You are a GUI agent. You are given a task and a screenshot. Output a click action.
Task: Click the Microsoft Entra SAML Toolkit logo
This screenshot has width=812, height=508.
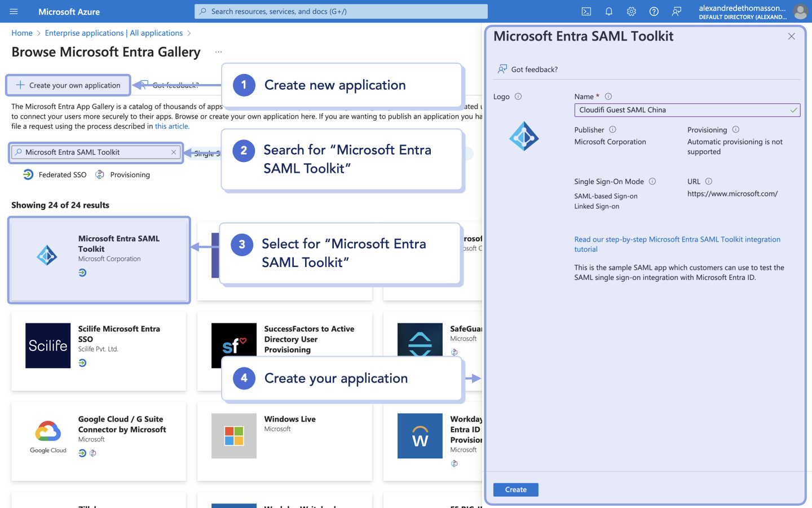pyautogui.click(x=524, y=136)
